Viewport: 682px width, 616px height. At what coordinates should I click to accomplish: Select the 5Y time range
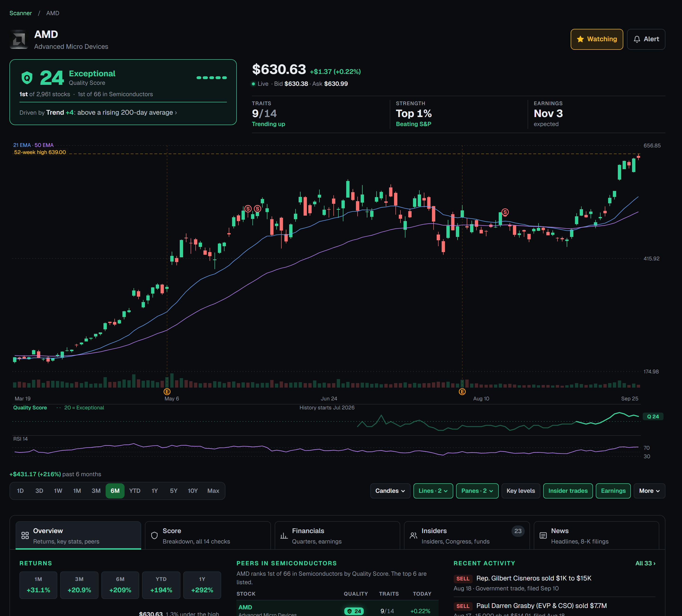(x=174, y=491)
